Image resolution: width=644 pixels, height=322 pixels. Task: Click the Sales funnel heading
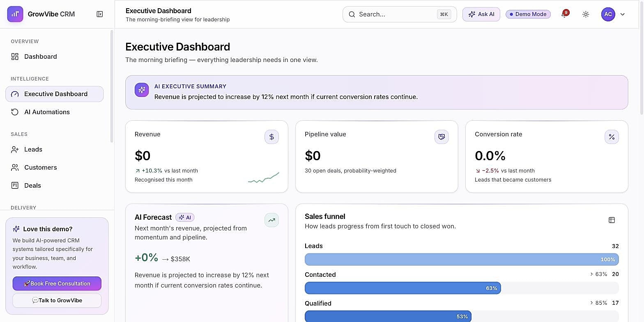pos(325,216)
